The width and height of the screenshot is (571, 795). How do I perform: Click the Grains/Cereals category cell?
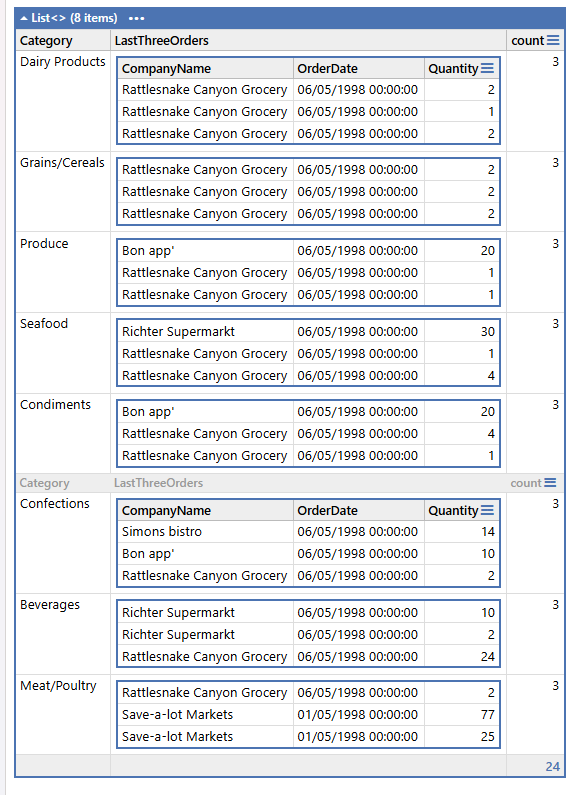point(63,192)
